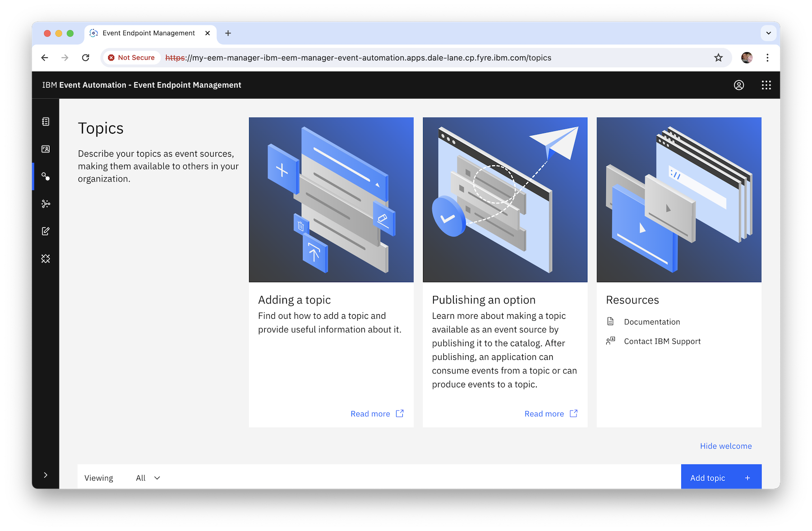Expand the side navigation chevron
Screen dimensions: 812x531
tap(46, 475)
